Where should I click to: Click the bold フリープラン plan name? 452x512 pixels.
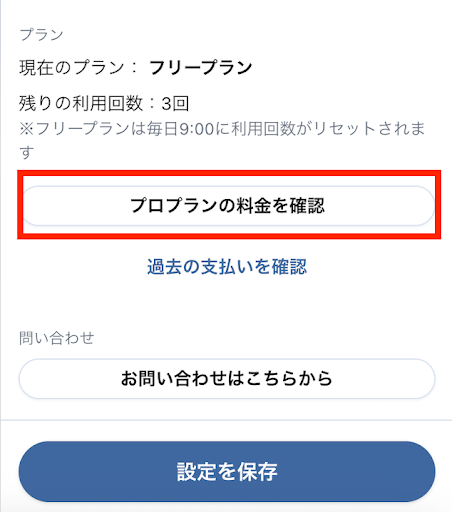[201, 67]
